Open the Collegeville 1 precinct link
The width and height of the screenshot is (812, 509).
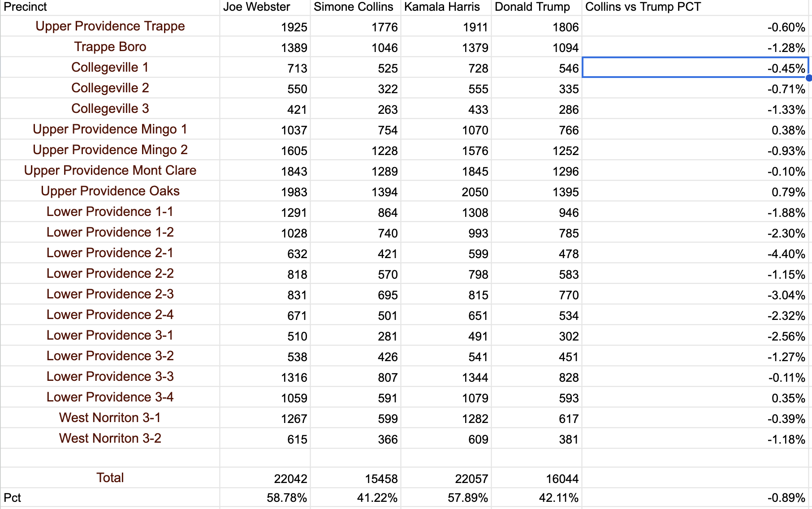point(110,67)
